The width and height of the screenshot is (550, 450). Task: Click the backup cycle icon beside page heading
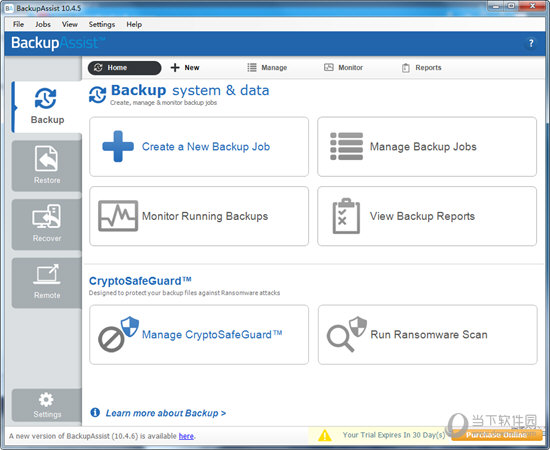click(x=97, y=95)
